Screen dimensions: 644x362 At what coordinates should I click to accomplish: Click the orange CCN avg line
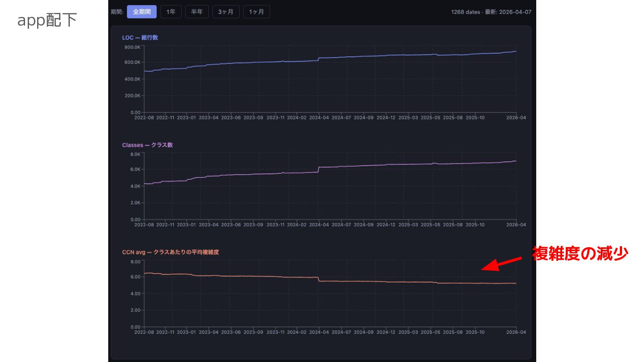(x=331, y=281)
